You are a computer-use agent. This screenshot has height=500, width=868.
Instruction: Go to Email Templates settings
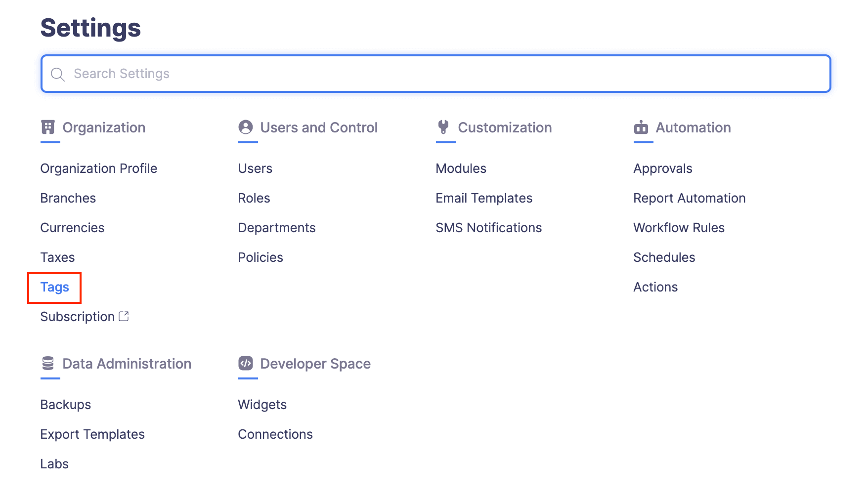click(x=484, y=198)
